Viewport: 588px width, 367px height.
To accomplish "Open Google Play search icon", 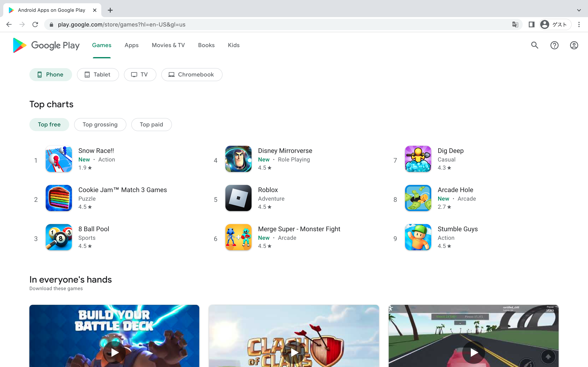I will pyautogui.click(x=535, y=45).
